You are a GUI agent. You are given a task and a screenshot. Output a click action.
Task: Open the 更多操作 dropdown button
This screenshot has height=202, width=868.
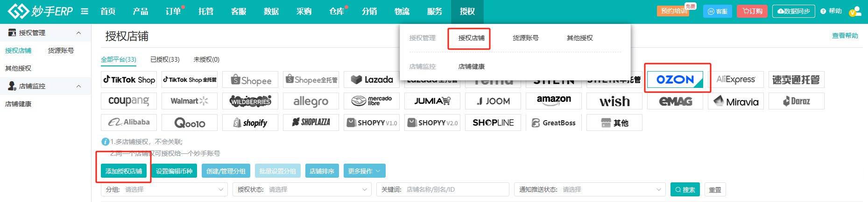click(364, 171)
